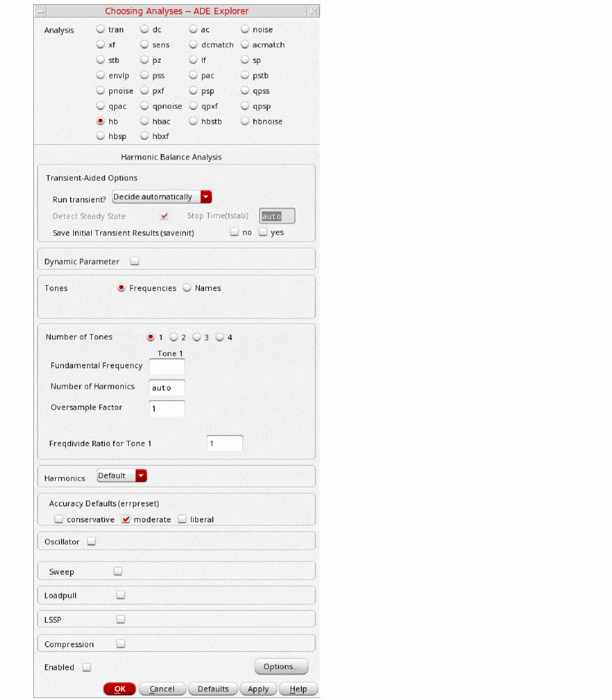Set Number of Tones to 1

click(151, 337)
